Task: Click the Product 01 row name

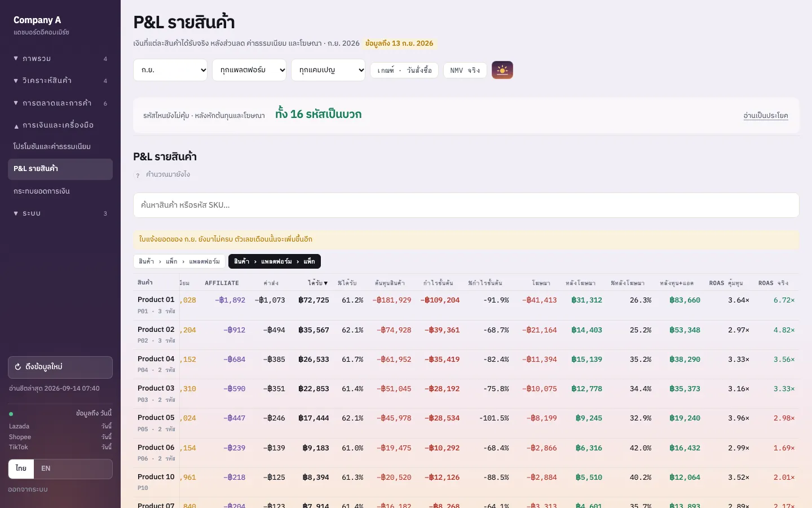Action: pyautogui.click(x=156, y=300)
